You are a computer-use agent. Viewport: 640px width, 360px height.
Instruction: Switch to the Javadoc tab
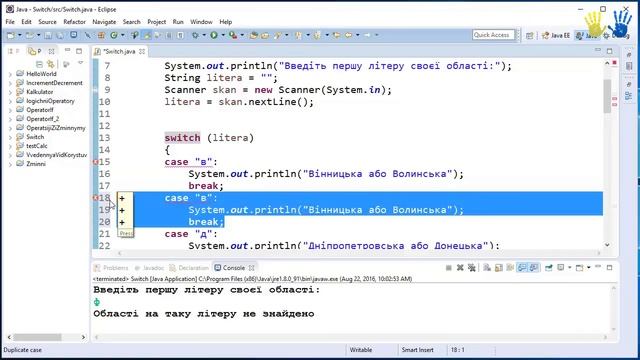(x=149, y=268)
